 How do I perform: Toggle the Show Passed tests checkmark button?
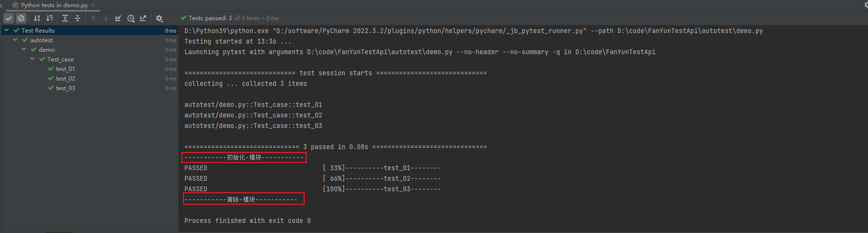[9, 18]
